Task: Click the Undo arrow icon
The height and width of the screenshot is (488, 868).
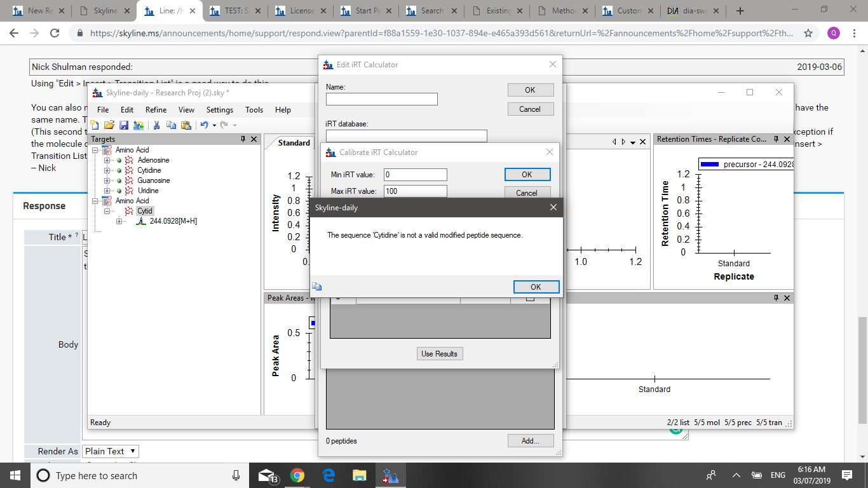Action: click(x=204, y=125)
